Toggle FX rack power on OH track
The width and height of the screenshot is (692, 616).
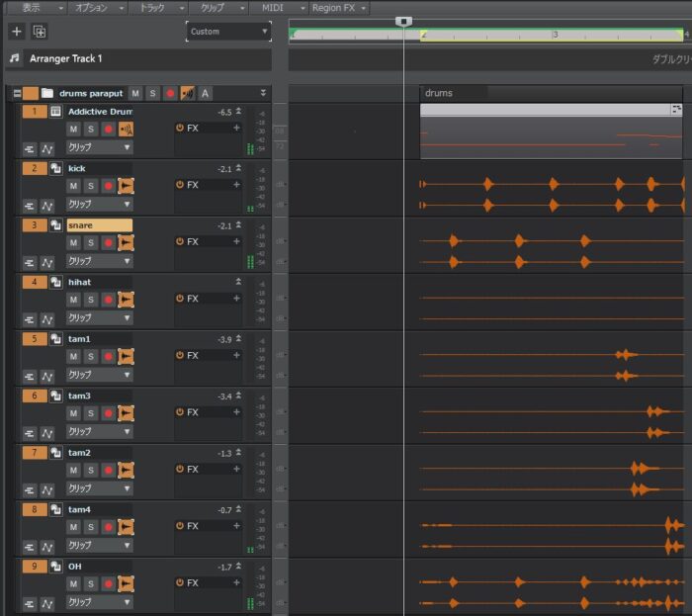(x=180, y=582)
